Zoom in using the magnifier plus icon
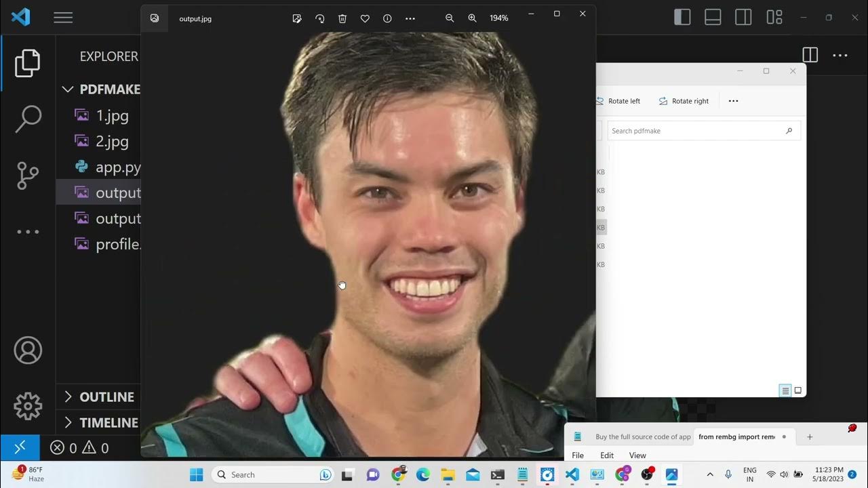 pos(472,18)
